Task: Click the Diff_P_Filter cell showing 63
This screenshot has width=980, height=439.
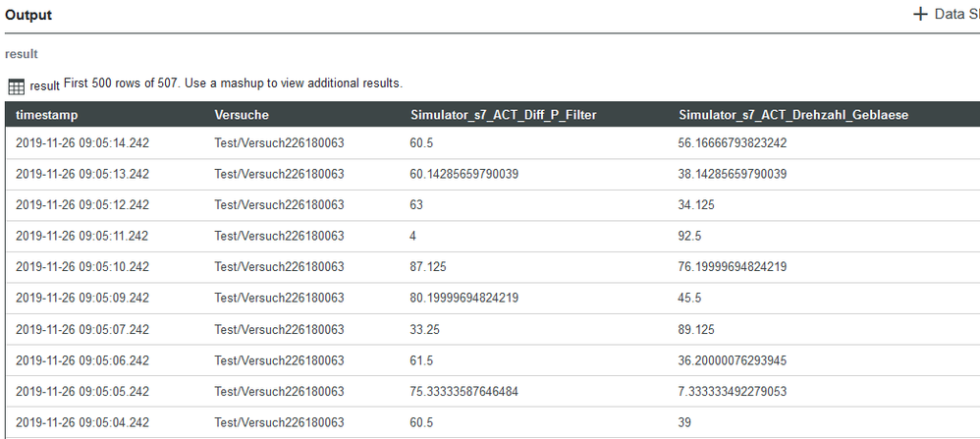Action: (x=416, y=204)
